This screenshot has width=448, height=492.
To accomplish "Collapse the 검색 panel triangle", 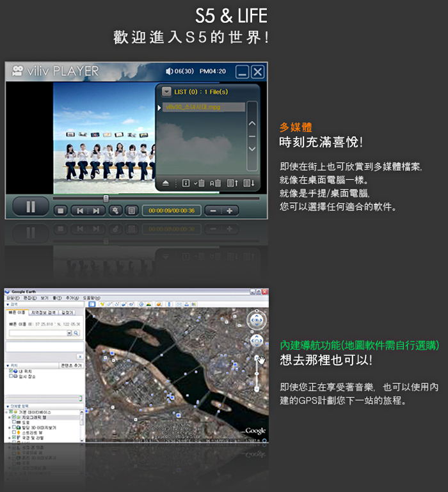I will click(x=8, y=305).
